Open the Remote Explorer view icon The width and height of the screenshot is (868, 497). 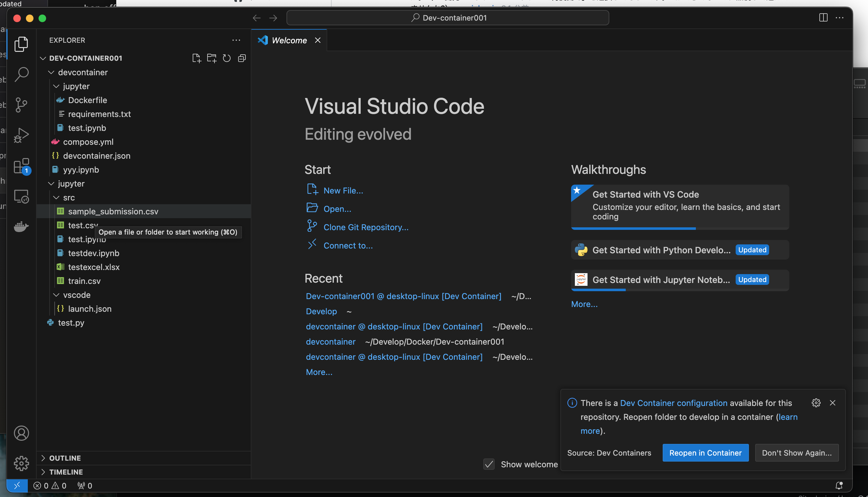(x=21, y=196)
